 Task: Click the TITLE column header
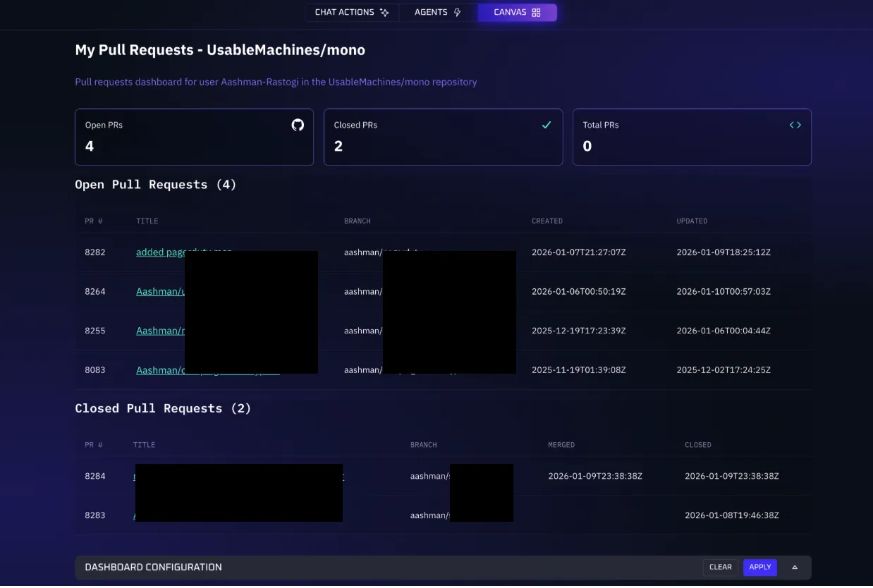pos(147,221)
